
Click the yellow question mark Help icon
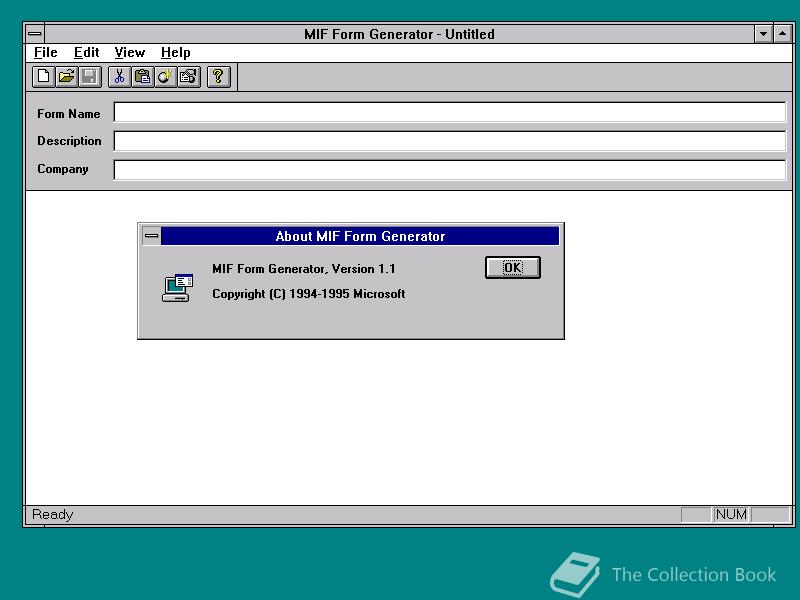pos(218,77)
